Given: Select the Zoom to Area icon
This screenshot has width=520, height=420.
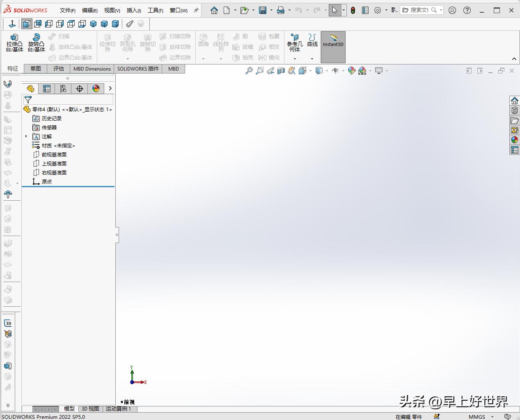Looking at the screenshot, I should point(259,71).
